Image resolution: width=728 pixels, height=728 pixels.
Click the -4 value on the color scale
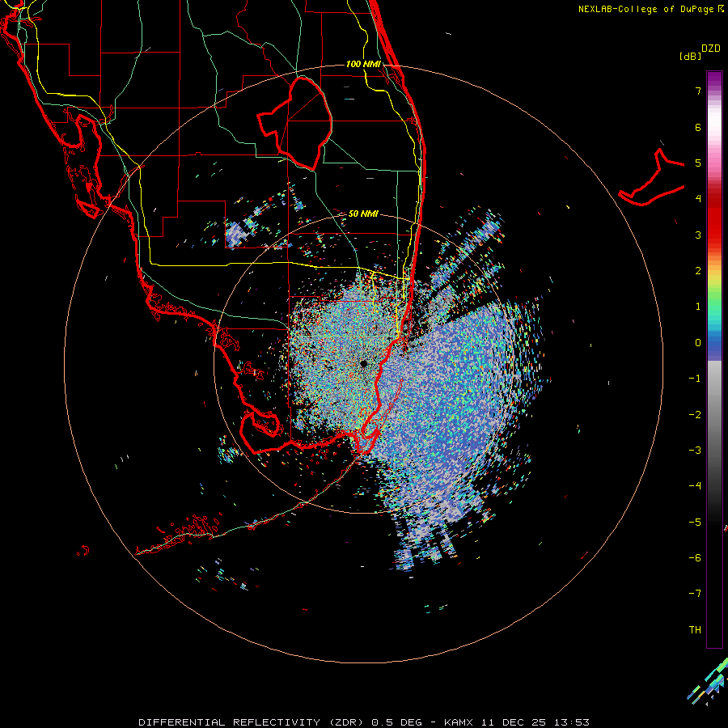pyautogui.click(x=695, y=486)
